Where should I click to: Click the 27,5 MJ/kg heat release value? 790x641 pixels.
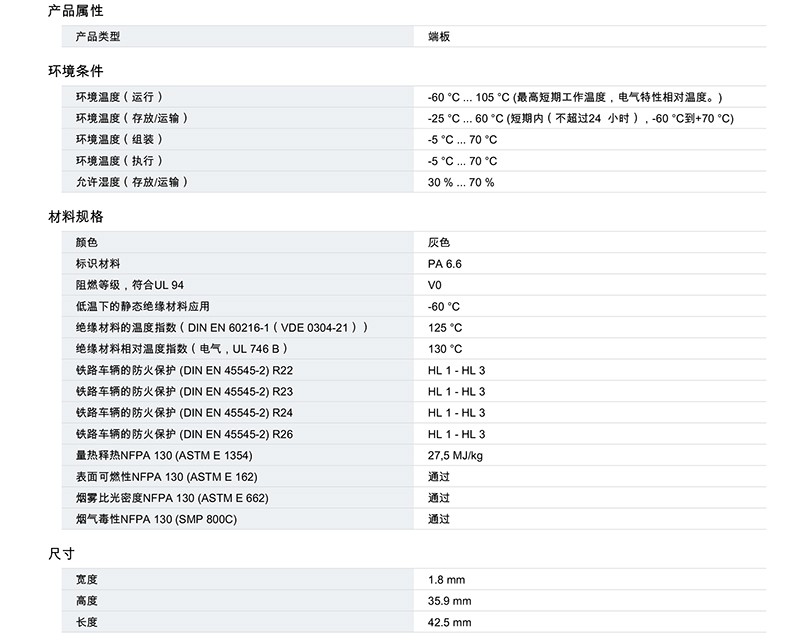pos(456,455)
